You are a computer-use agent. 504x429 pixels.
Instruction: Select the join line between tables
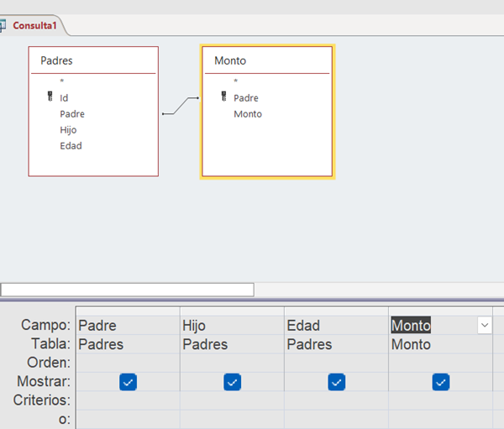180,106
